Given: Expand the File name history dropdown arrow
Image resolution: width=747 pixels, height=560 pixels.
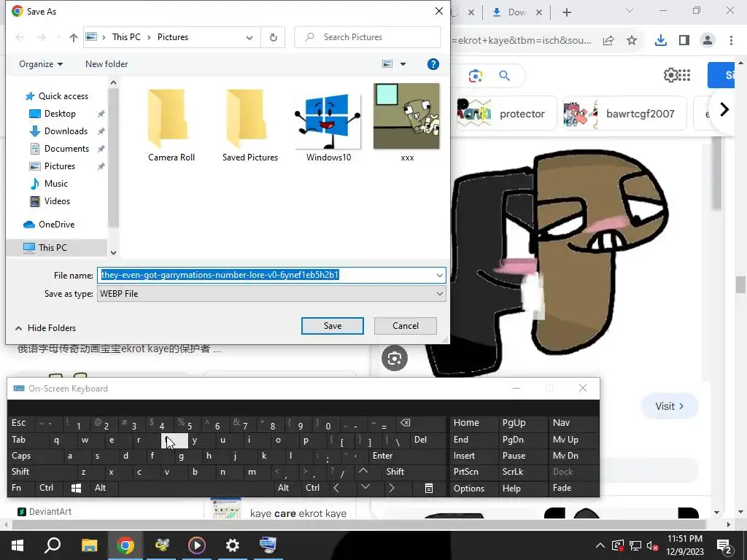Looking at the screenshot, I should [439, 275].
